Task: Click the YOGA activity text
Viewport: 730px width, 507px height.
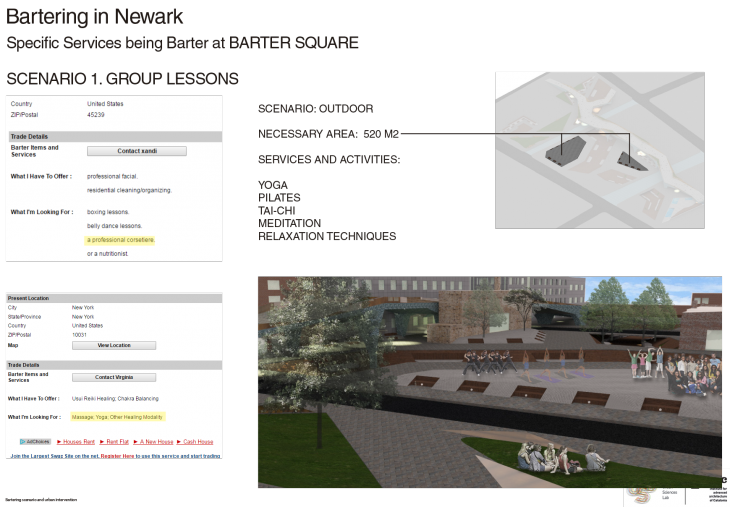Action: tap(273, 185)
